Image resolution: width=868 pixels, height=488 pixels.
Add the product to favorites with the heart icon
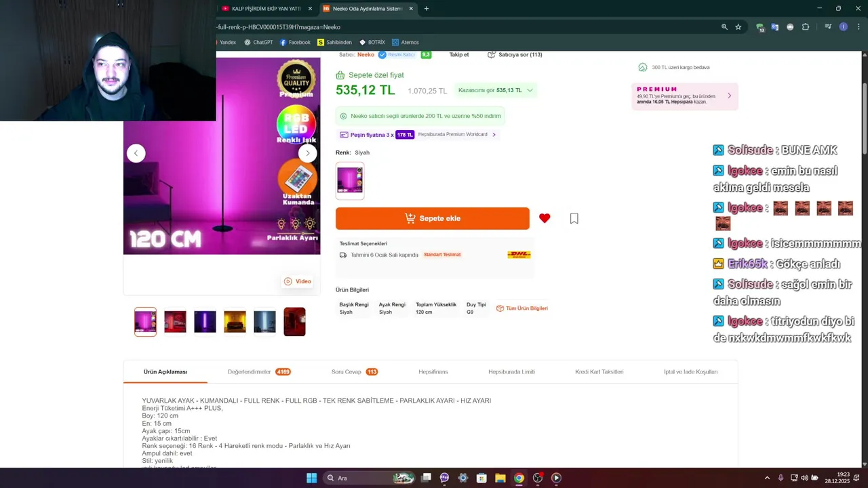coord(545,218)
